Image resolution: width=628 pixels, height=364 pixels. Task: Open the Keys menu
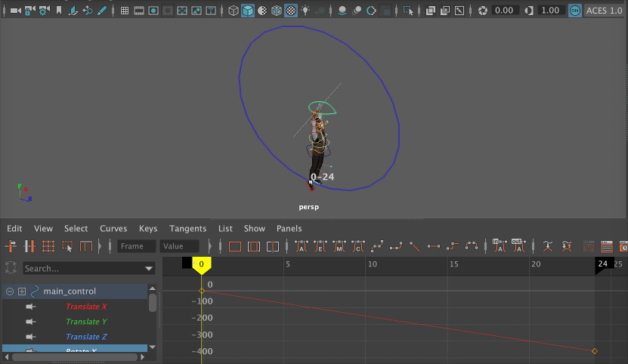point(148,228)
